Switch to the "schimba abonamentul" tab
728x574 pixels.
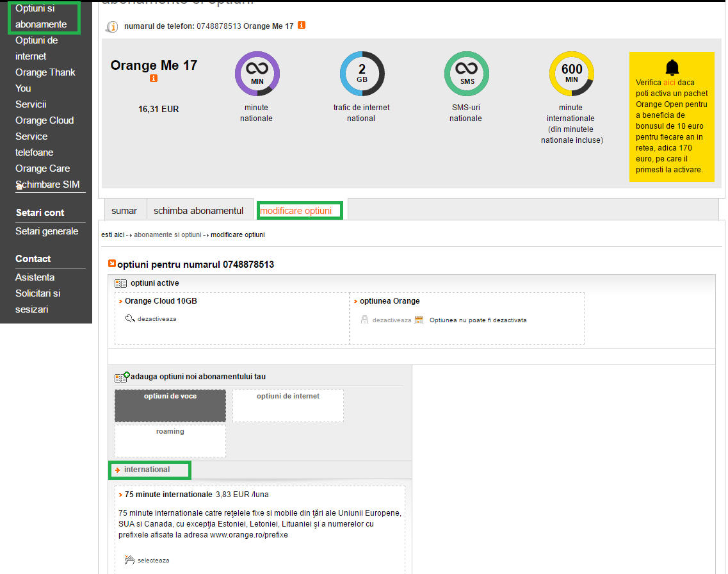click(x=198, y=211)
